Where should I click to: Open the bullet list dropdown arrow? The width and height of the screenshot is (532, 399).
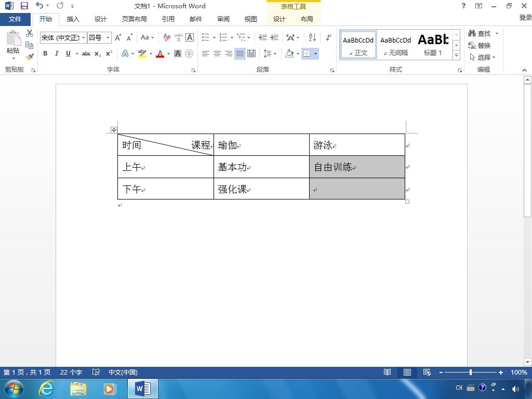tap(214, 37)
